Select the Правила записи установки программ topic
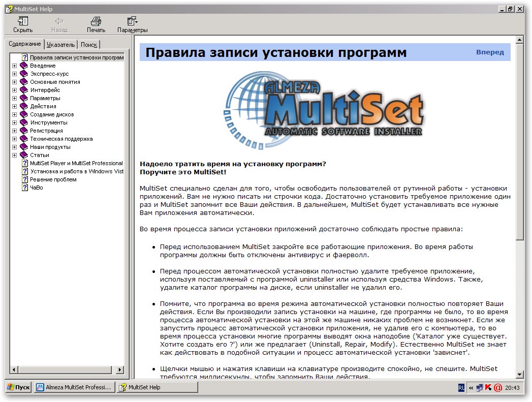Image resolution: width=532 pixels, height=402 pixels. pos(77,57)
